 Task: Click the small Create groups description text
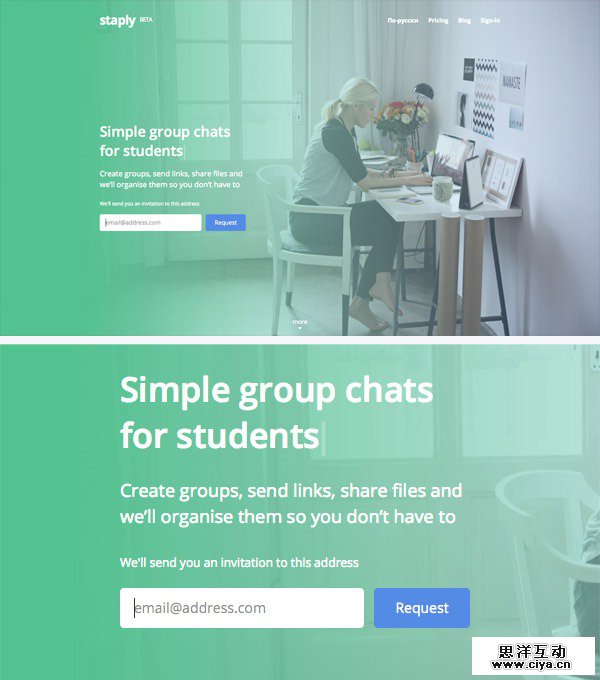coord(171,179)
